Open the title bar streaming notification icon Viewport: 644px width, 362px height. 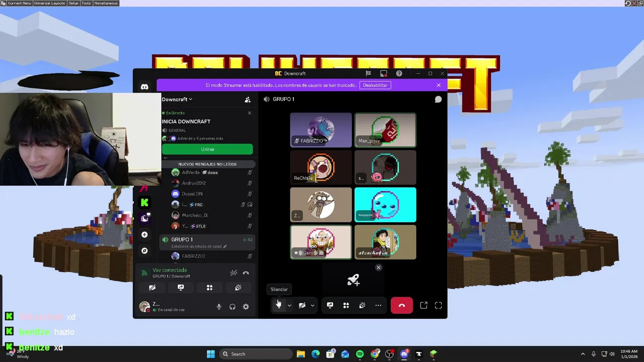pos(383,73)
